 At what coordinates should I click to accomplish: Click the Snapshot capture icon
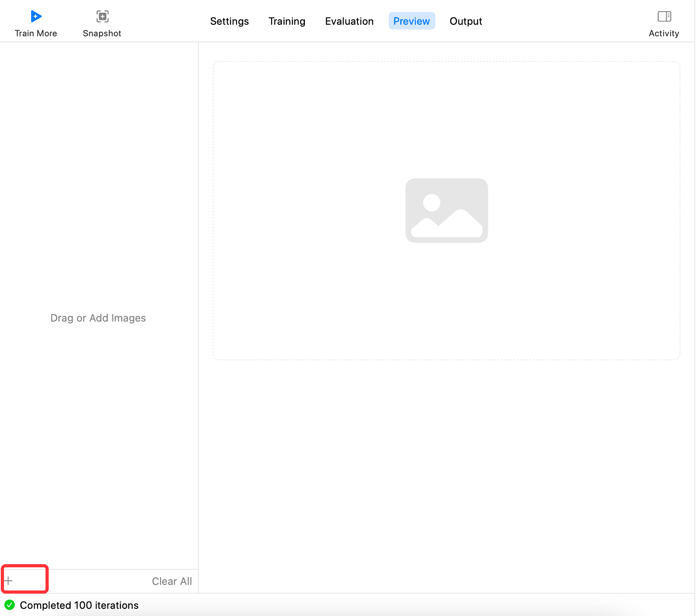(102, 16)
